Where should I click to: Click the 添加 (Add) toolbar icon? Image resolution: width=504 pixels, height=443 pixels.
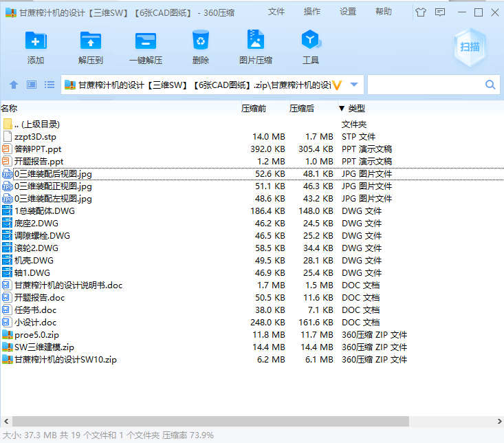click(x=36, y=41)
